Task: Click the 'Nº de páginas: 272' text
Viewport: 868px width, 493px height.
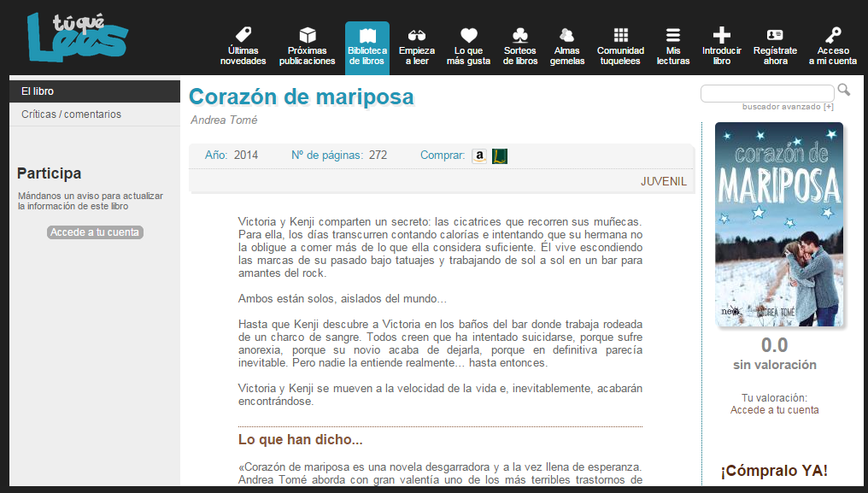Action: click(x=339, y=156)
